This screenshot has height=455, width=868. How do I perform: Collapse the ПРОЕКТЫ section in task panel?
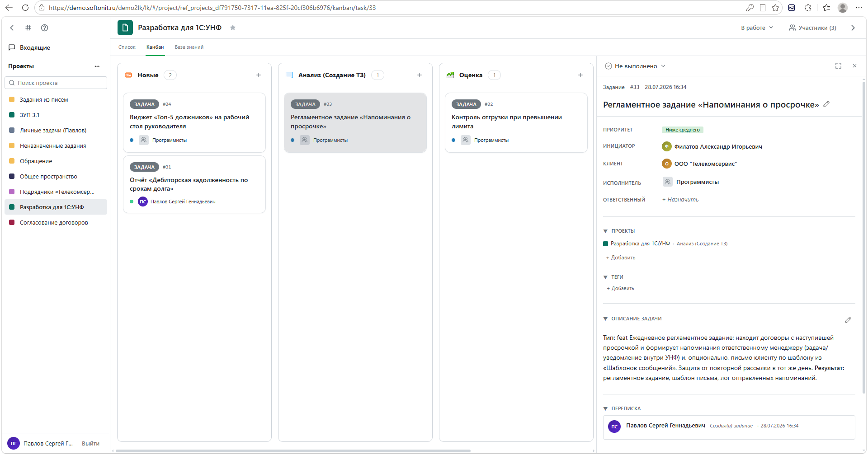tap(605, 231)
